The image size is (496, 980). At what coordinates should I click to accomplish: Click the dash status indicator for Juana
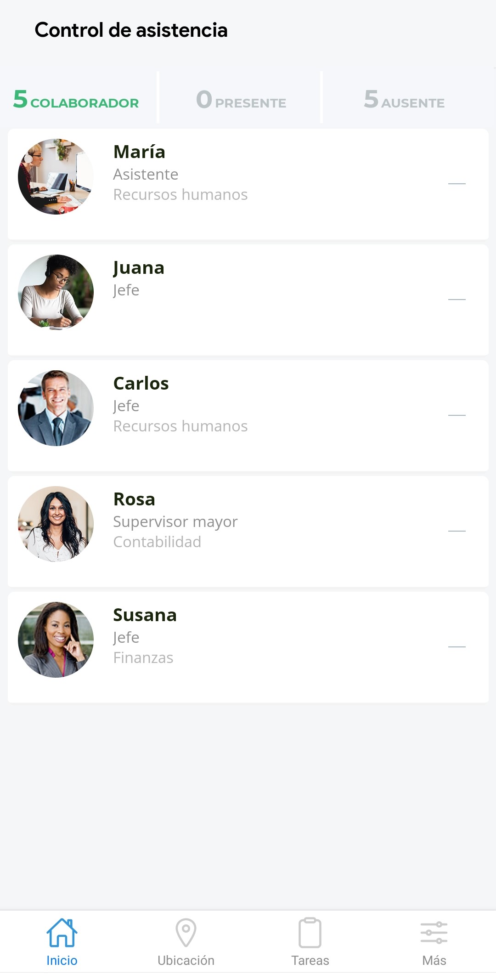[457, 300]
